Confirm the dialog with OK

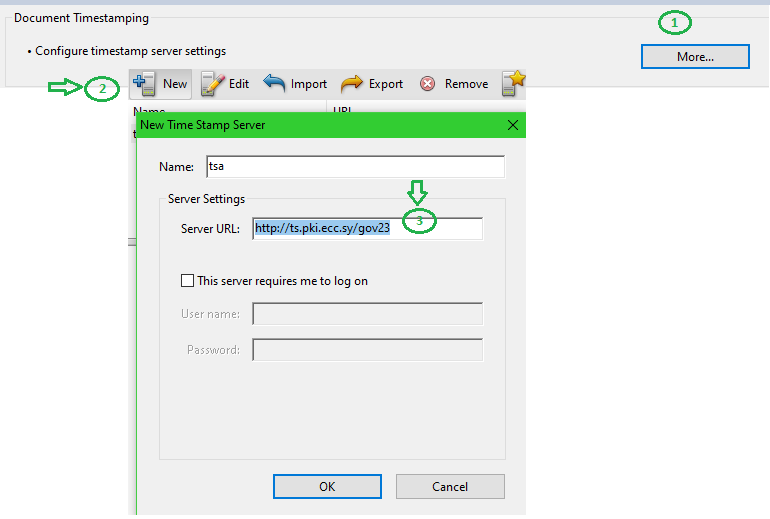[327, 486]
